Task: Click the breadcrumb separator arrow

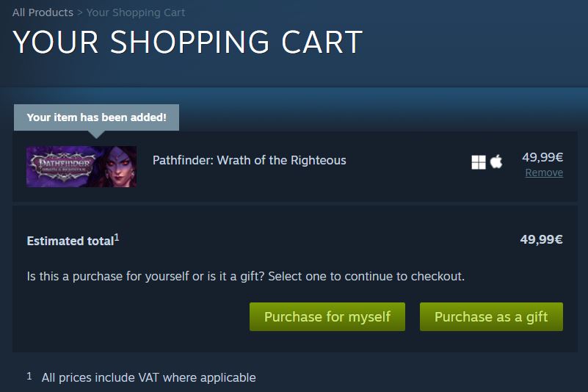Action: 80,12
